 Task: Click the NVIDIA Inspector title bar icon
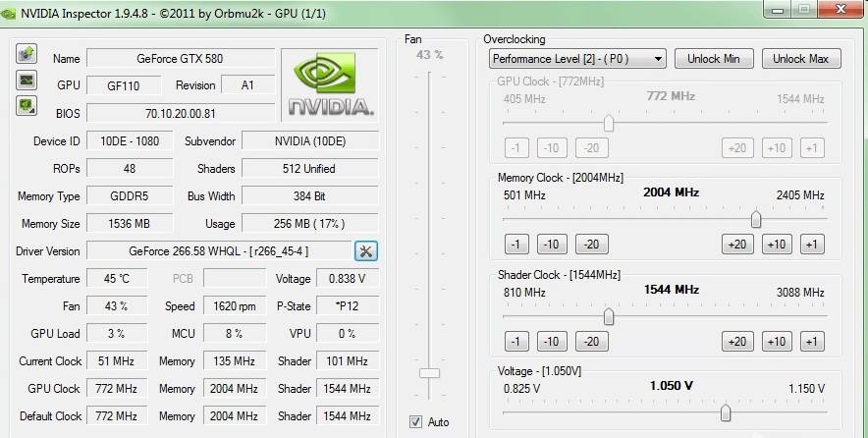pyautogui.click(x=8, y=14)
